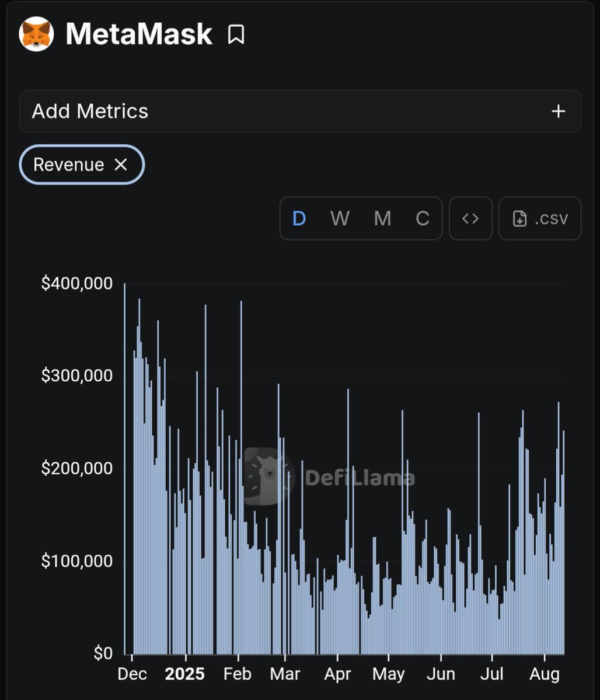This screenshot has width=600, height=700.
Task: Click the $0 y-axis label
Action: 103,653
